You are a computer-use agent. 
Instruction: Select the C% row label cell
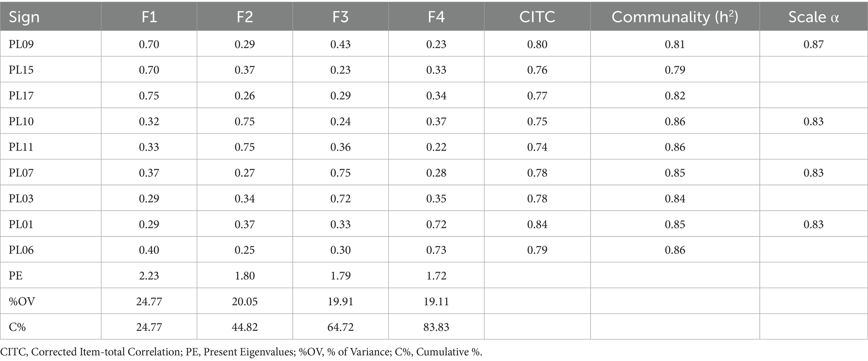[x=17, y=327]
